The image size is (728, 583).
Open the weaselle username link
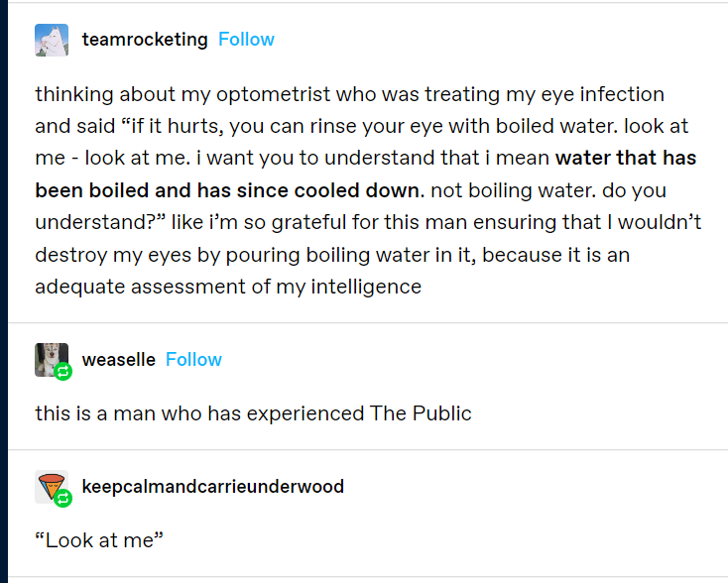point(119,360)
